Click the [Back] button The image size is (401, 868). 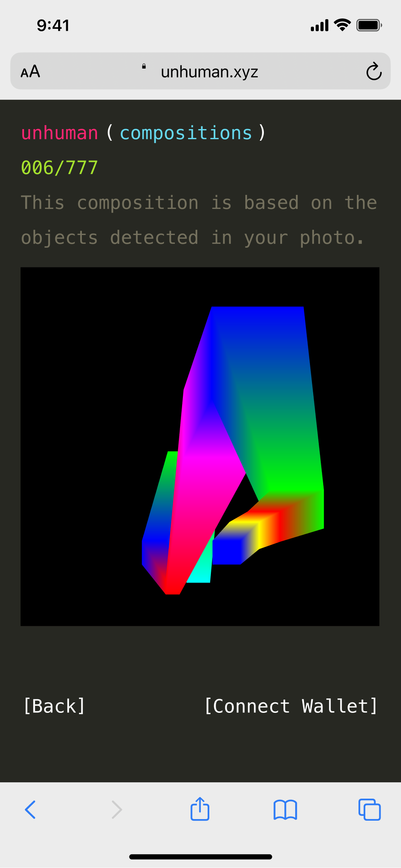[x=54, y=706]
